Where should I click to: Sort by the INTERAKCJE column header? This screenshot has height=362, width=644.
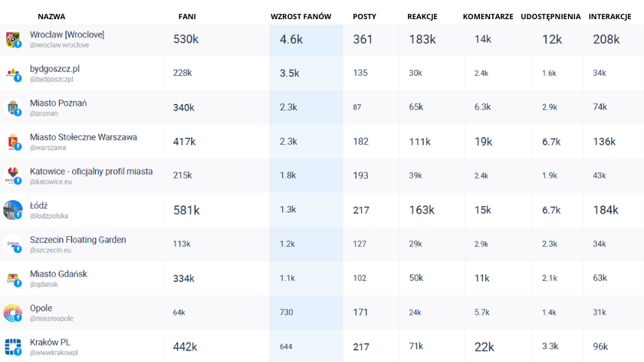609,16
